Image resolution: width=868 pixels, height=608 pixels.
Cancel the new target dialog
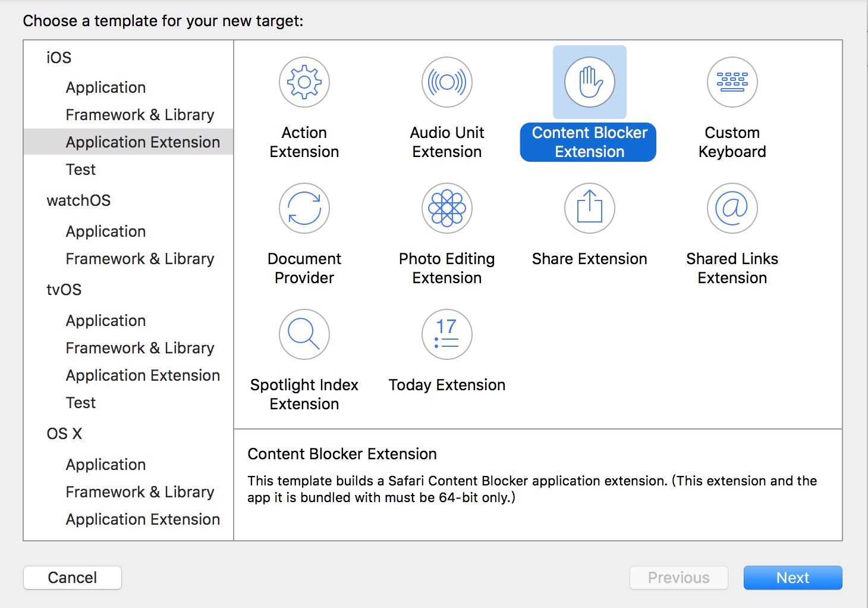click(x=73, y=578)
